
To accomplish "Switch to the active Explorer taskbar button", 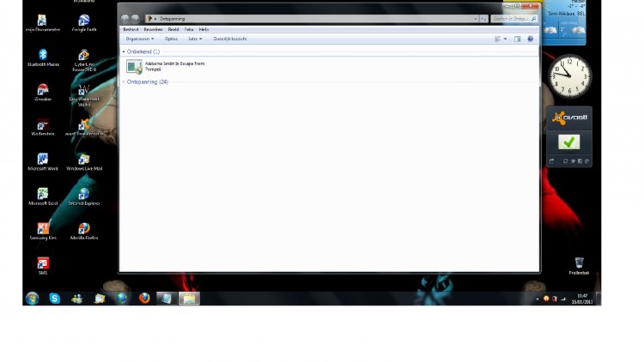I will click(x=189, y=299).
